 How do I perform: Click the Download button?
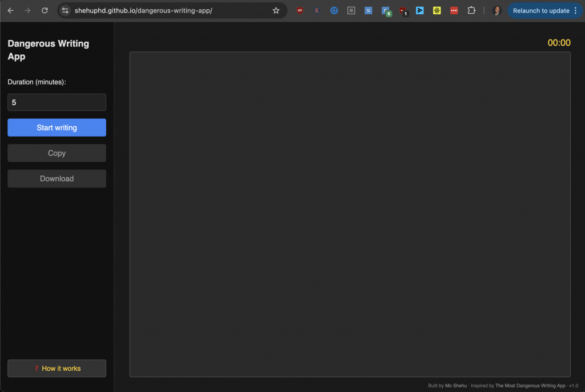57,178
